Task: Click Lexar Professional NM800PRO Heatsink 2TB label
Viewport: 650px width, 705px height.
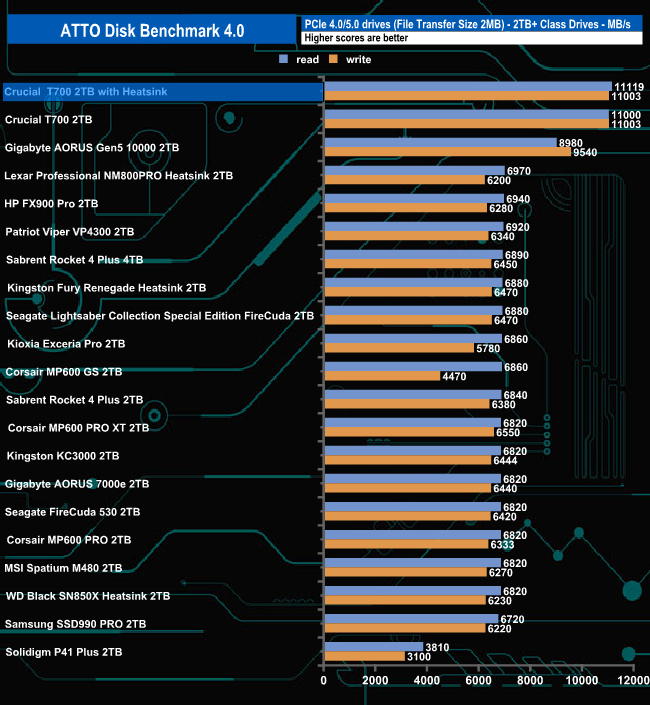Action: point(119,175)
